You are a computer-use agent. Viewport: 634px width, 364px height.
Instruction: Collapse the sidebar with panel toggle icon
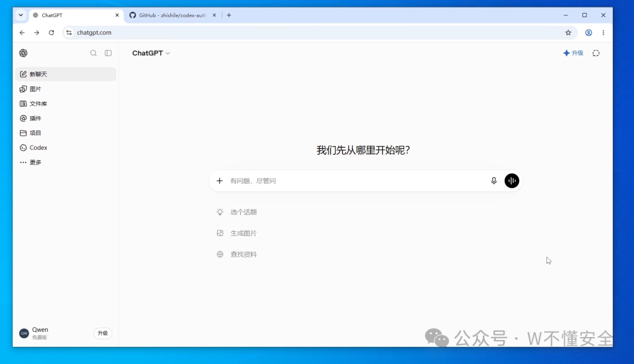pyautogui.click(x=108, y=53)
